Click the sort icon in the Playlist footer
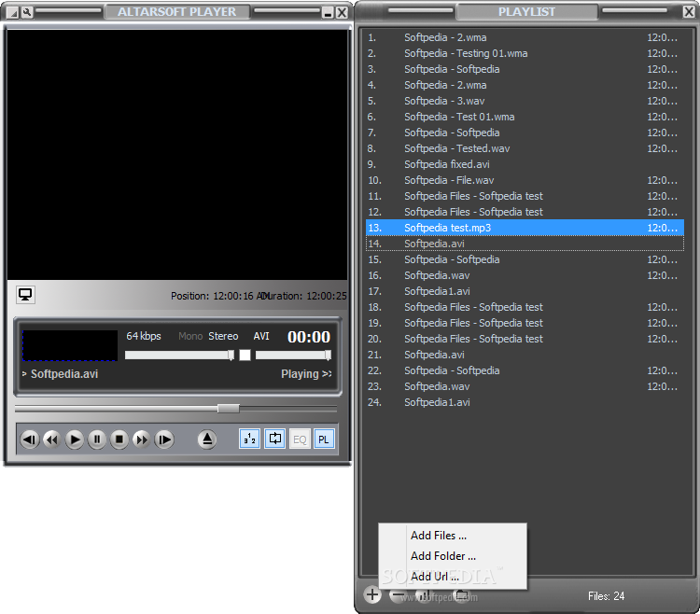This screenshot has width=700, height=614. (x=421, y=595)
